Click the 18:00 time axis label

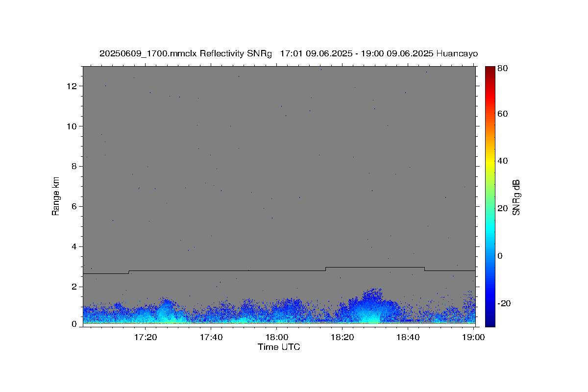tap(277, 337)
